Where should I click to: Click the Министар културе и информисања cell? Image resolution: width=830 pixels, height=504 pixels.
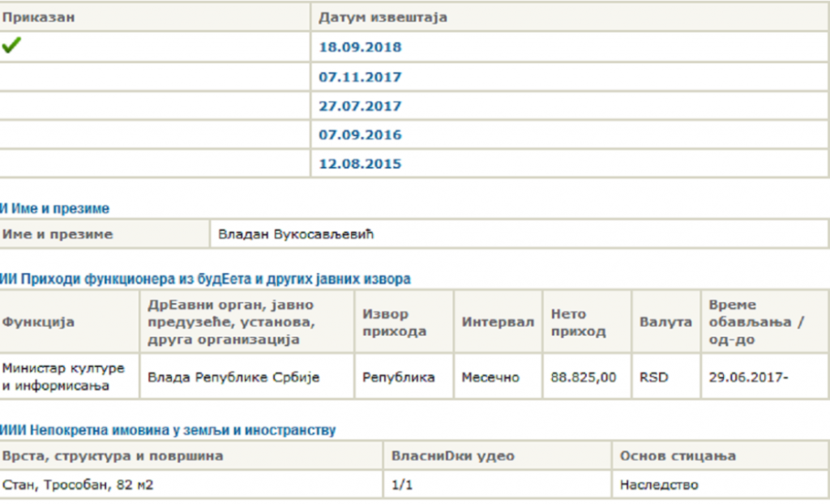tap(64, 377)
